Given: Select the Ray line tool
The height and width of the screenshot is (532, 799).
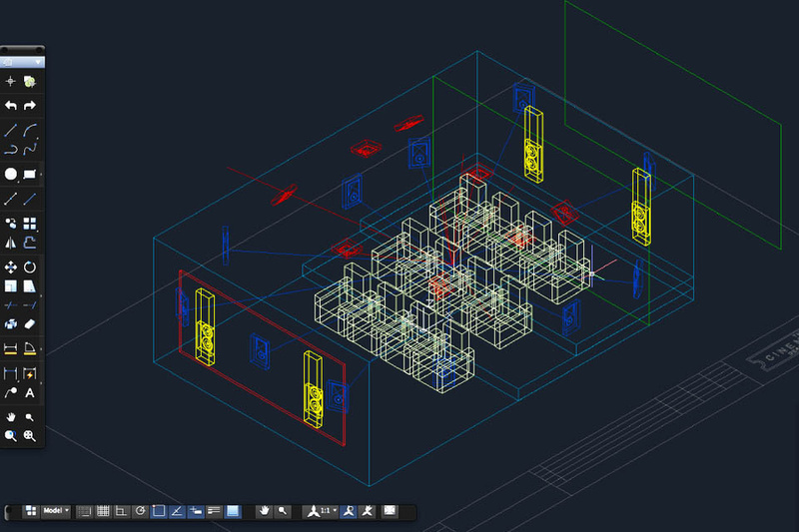Looking at the screenshot, I should click(30, 199).
